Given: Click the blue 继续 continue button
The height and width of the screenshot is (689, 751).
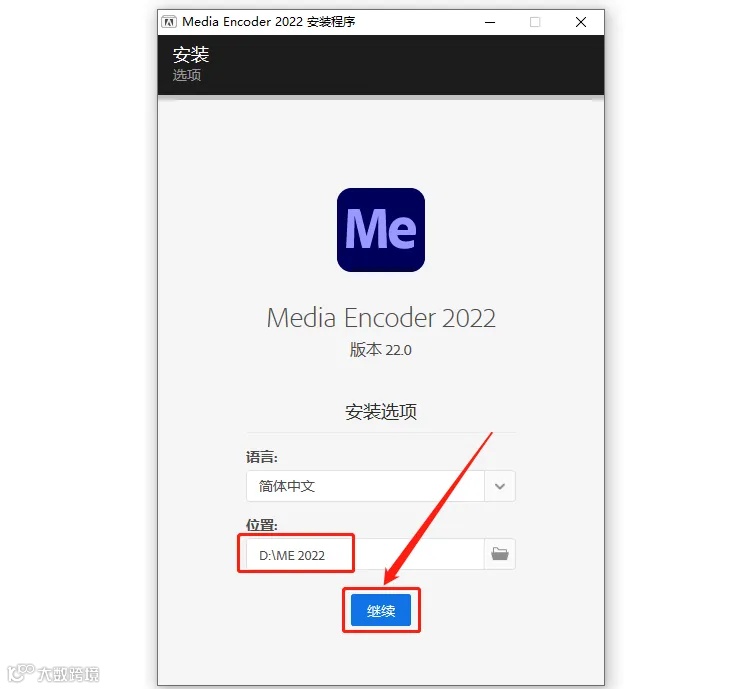Looking at the screenshot, I should (x=381, y=610).
